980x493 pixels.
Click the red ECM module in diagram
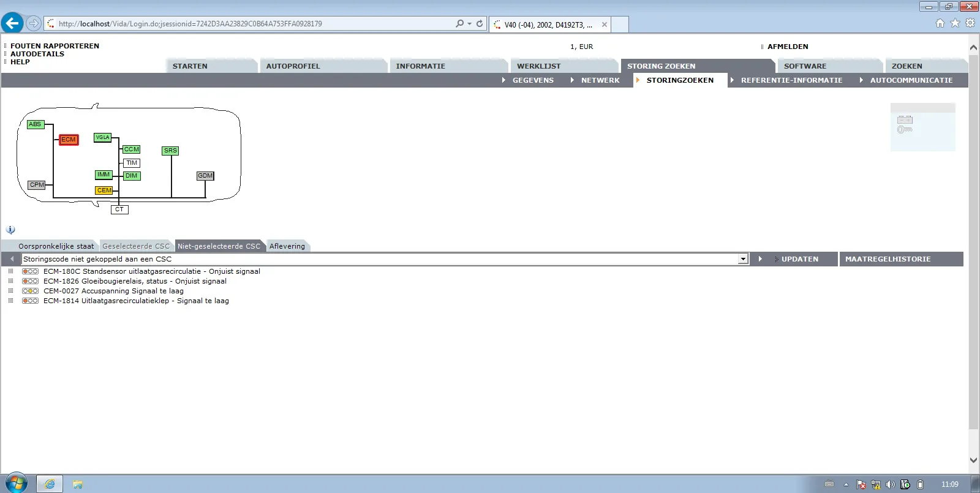tap(68, 140)
